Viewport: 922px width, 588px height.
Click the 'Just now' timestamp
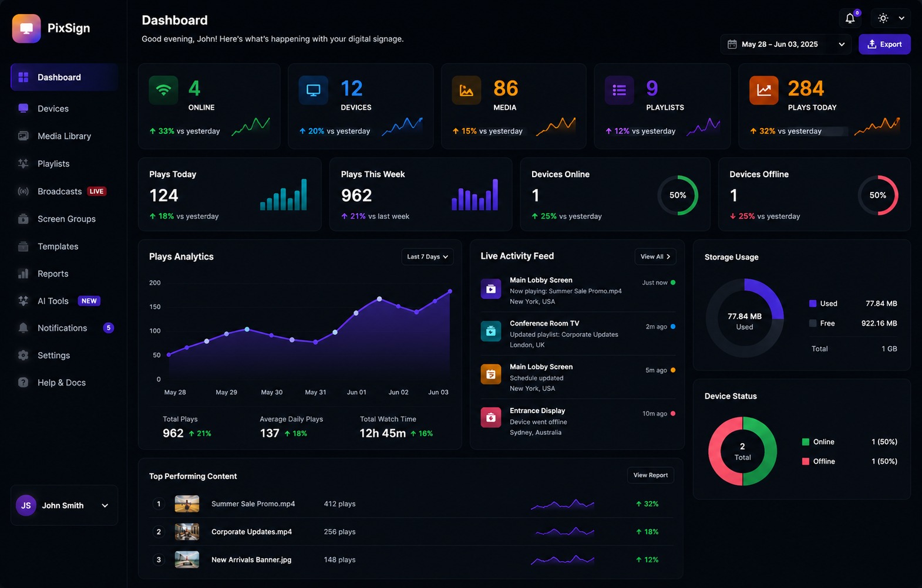pyautogui.click(x=655, y=283)
